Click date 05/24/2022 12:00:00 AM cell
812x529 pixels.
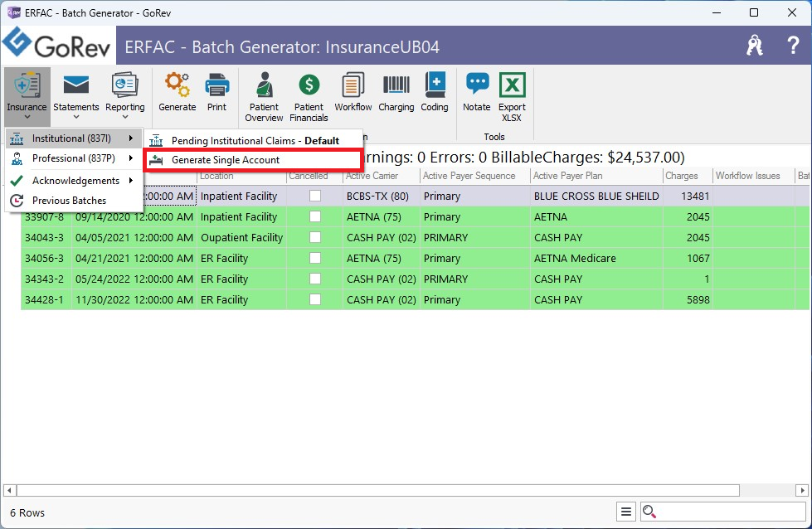134,279
